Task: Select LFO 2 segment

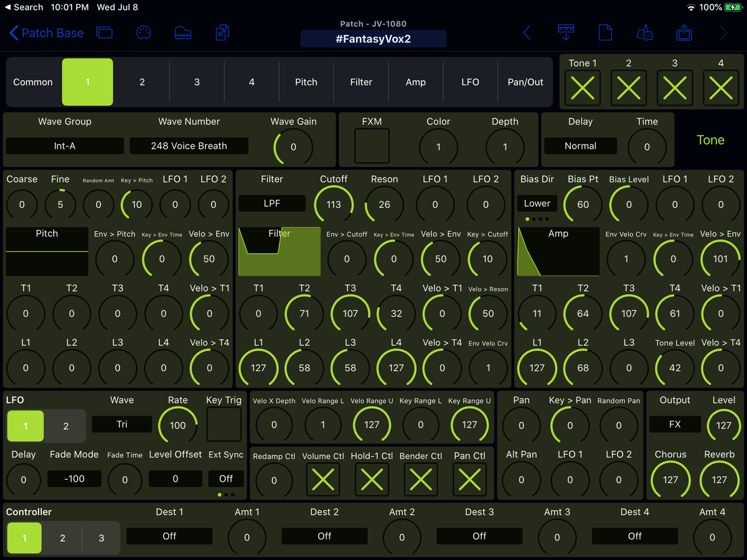Action: 66,426
